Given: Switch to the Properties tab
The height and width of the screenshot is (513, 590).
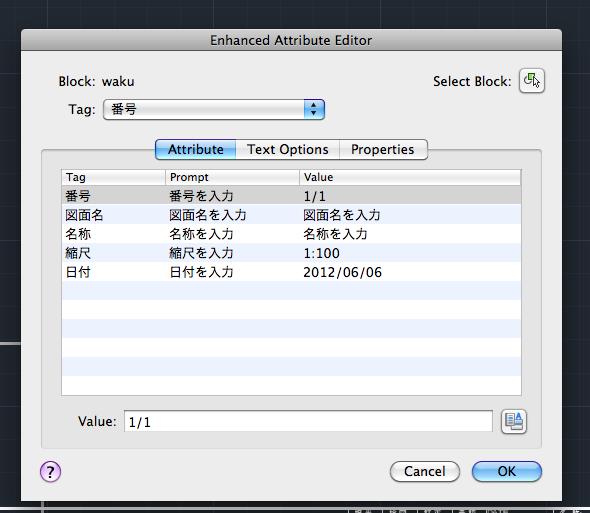Looking at the screenshot, I should click(x=383, y=149).
